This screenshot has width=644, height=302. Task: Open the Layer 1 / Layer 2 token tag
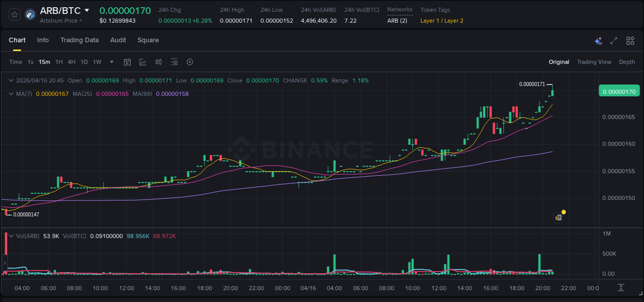[442, 21]
